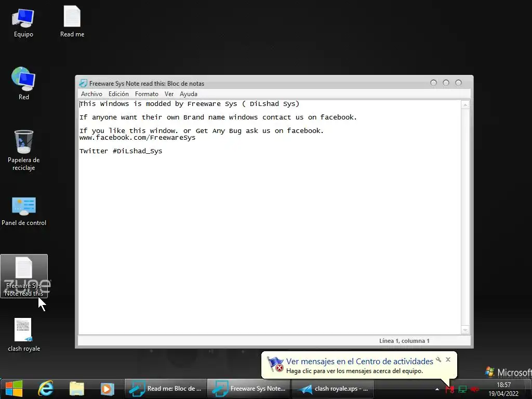Image resolution: width=532 pixels, height=399 pixels.
Task: Select Freeware Sys Note read this file
Action: pyautogui.click(x=24, y=276)
